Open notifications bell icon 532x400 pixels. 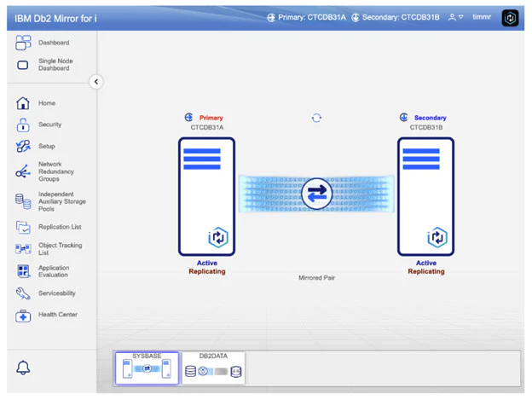click(x=23, y=368)
